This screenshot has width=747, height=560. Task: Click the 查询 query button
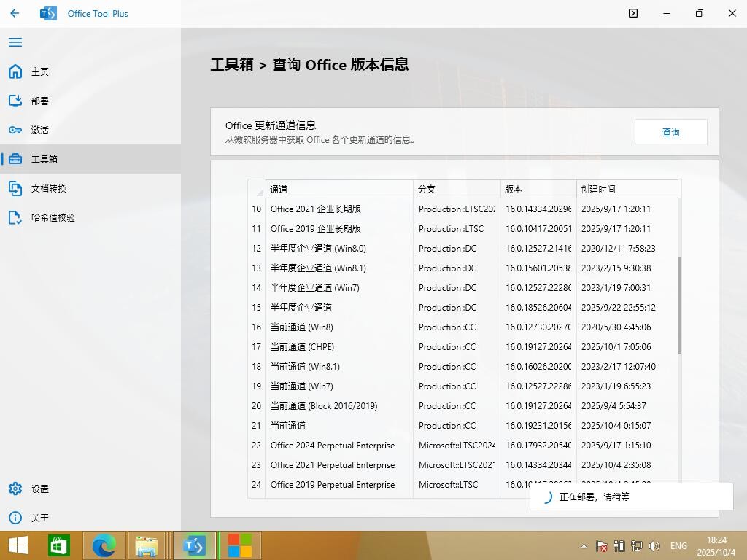pos(670,132)
